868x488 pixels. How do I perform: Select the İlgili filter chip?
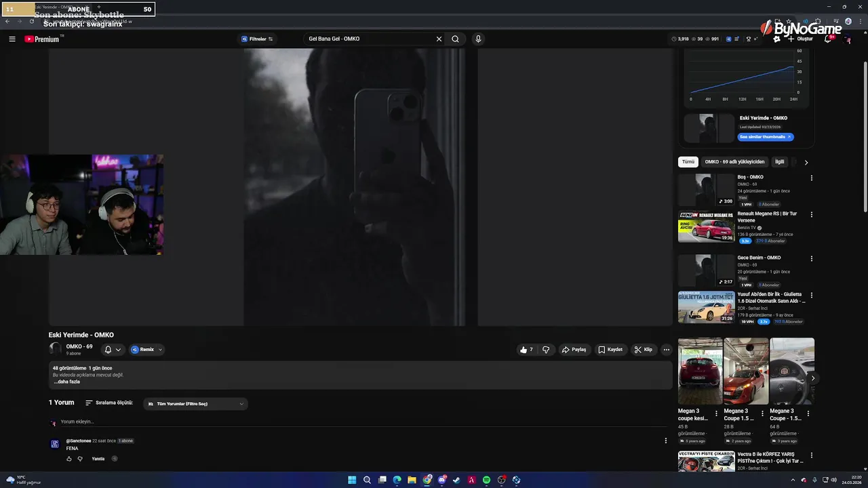point(780,162)
